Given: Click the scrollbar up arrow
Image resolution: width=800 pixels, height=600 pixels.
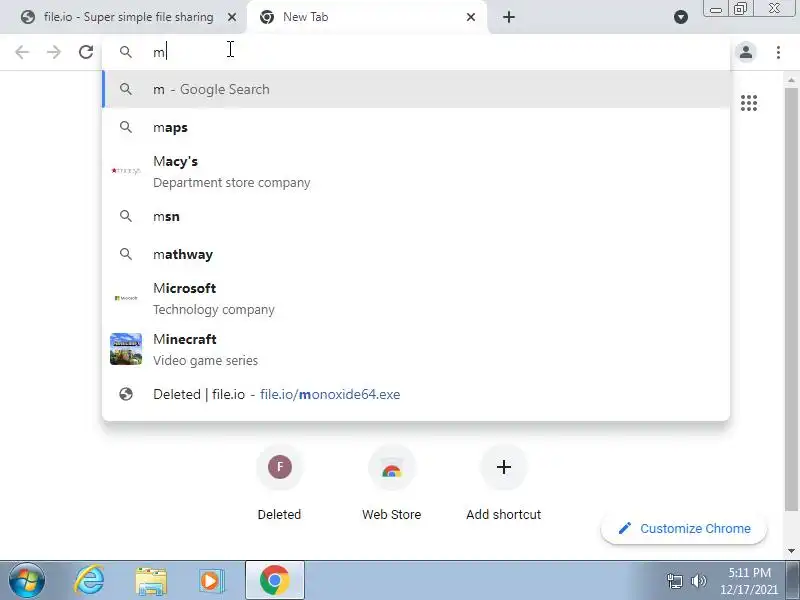Looking at the screenshot, I should coord(791,80).
